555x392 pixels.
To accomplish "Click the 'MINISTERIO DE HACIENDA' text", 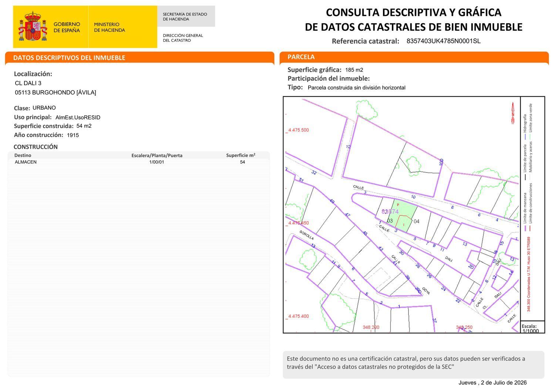I will click(110, 27).
